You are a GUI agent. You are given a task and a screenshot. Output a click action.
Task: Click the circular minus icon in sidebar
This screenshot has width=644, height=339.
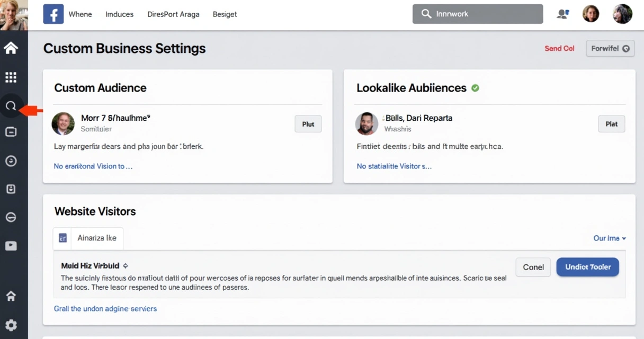[11, 217]
